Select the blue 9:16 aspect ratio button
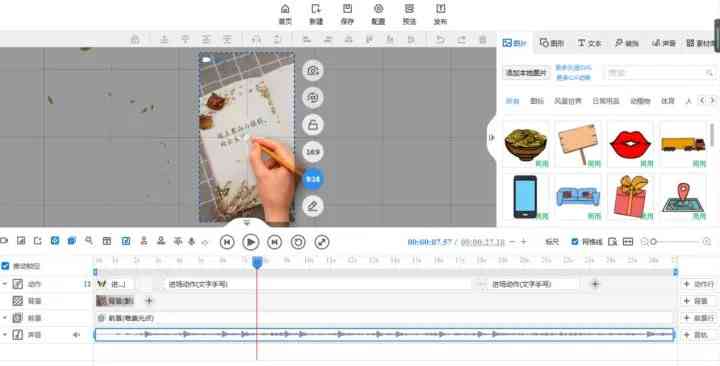The width and height of the screenshot is (720, 366). [313, 179]
